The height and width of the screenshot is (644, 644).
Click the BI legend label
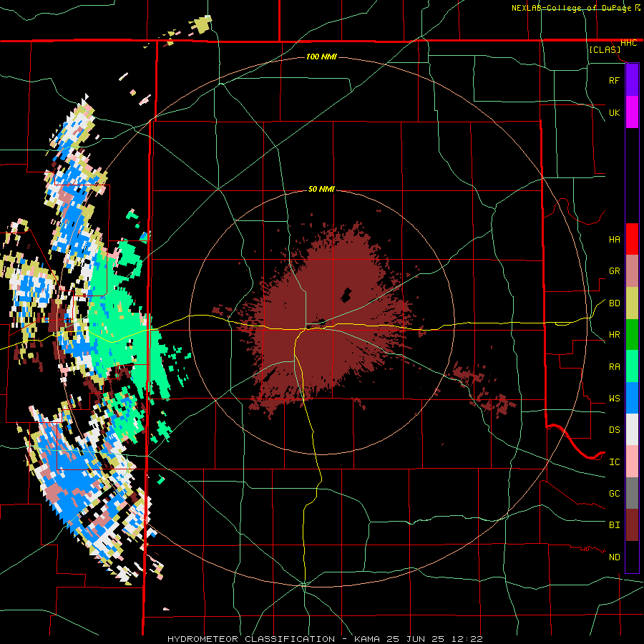click(x=614, y=525)
